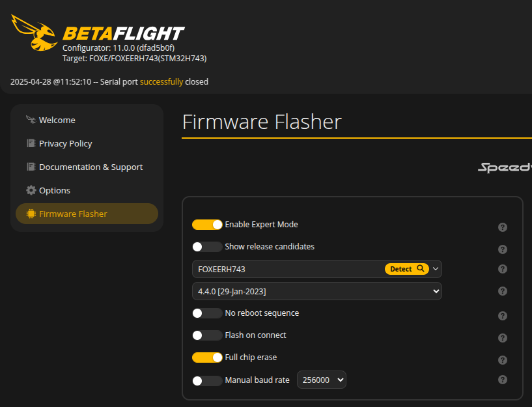Open help for No reboot sequence
This screenshot has width=532, height=407.
point(503,316)
